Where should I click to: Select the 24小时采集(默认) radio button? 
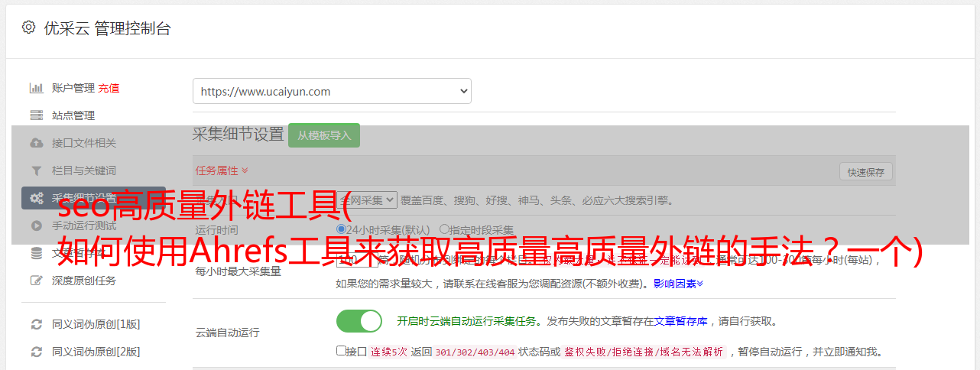click(x=341, y=229)
